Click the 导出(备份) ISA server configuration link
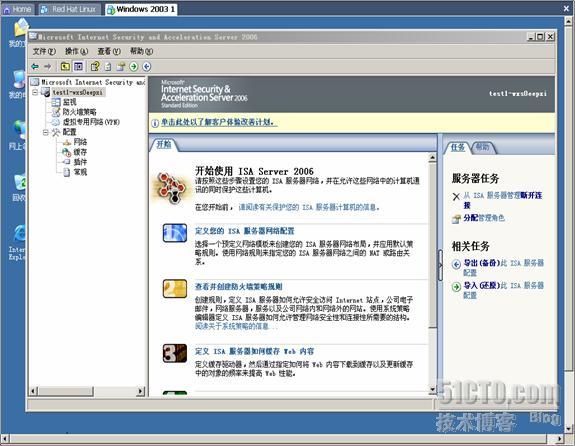The width and height of the screenshot is (575, 446). [503, 268]
